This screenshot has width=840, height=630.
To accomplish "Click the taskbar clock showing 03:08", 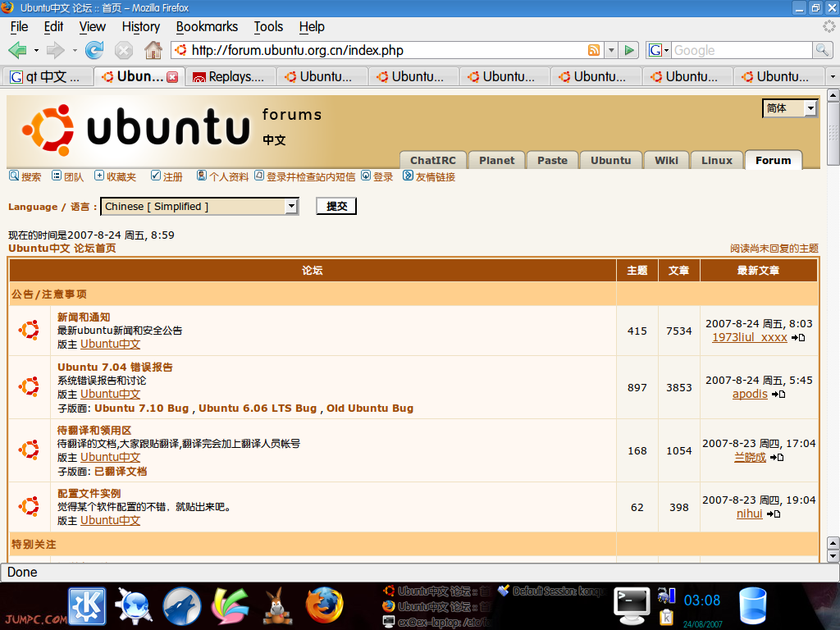I will pyautogui.click(x=702, y=600).
